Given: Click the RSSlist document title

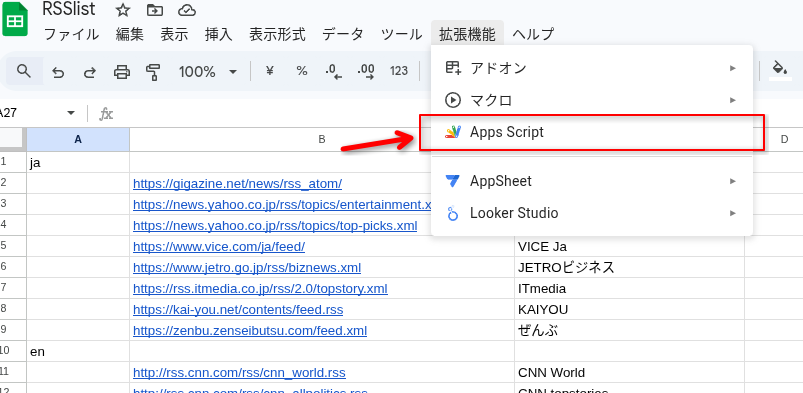Looking at the screenshot, I should pyautogui.click(x=69, y=9).
